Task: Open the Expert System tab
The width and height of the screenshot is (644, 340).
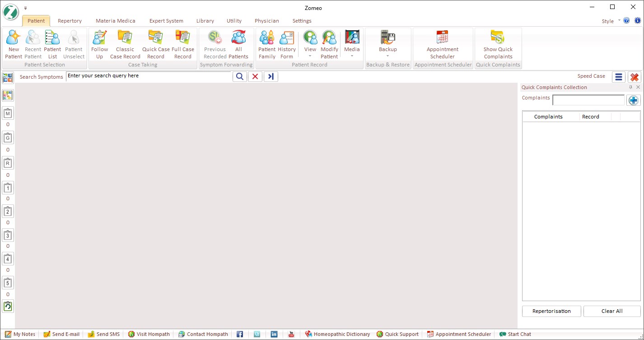Action: click(166, 21)
